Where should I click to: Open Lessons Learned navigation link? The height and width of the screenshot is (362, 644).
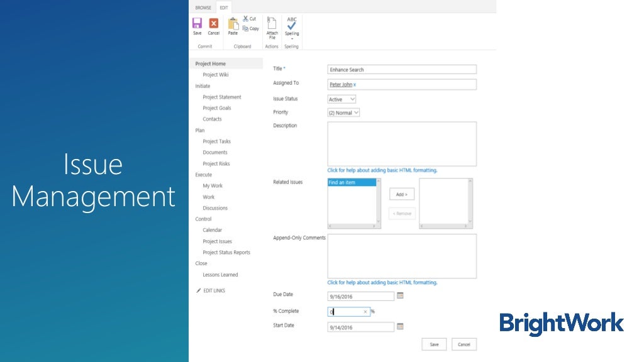point(220,275)
